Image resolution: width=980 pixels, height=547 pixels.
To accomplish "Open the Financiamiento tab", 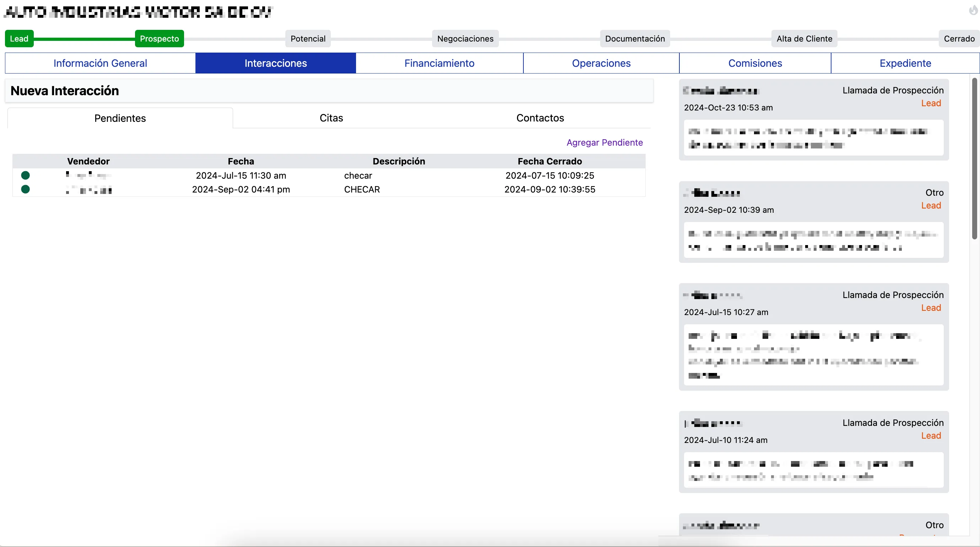I will (x=440, y=63).
